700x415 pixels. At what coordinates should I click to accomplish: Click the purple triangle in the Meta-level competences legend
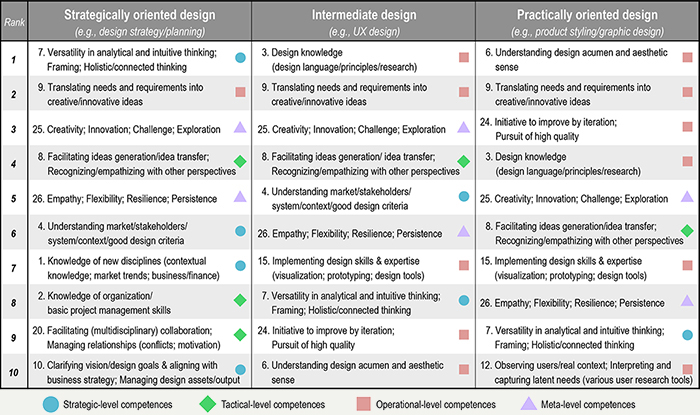pyautogui.click(x=529, y=403)
